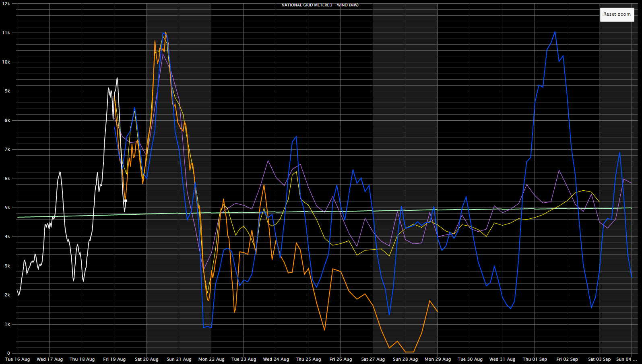The image size is (642, 364).
Task: Click the 'Sun 28 Aug' date label
Action: click(x=405, y=359)
